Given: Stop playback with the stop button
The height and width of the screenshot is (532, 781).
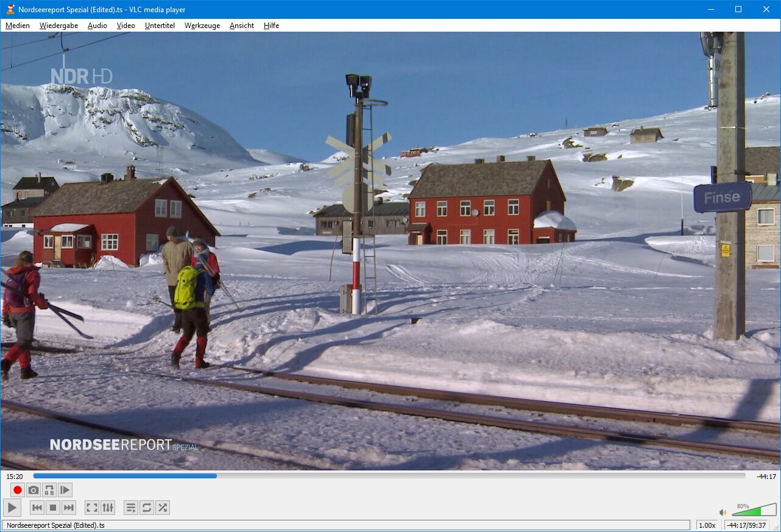Looking at the screenshot, I should (53, 508).
